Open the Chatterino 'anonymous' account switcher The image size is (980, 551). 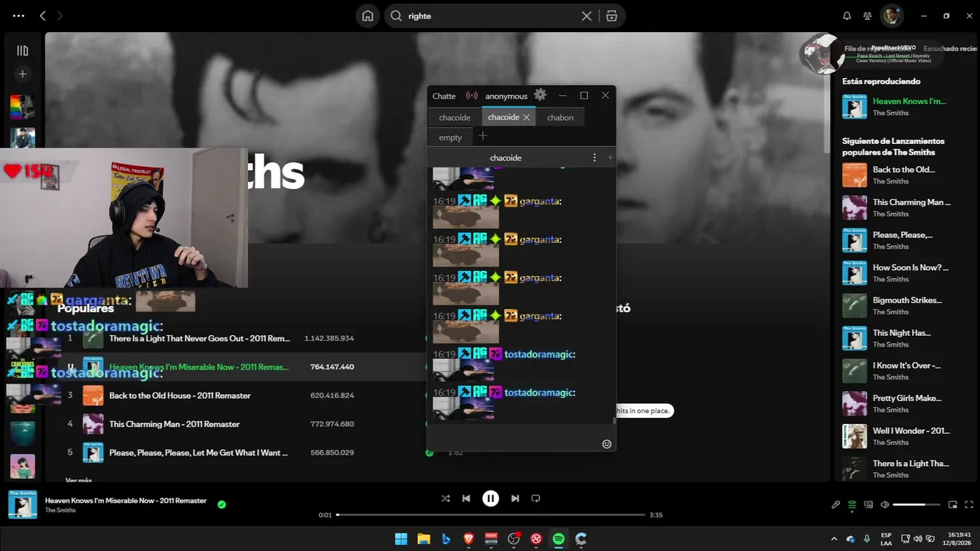tap(506, 96)
